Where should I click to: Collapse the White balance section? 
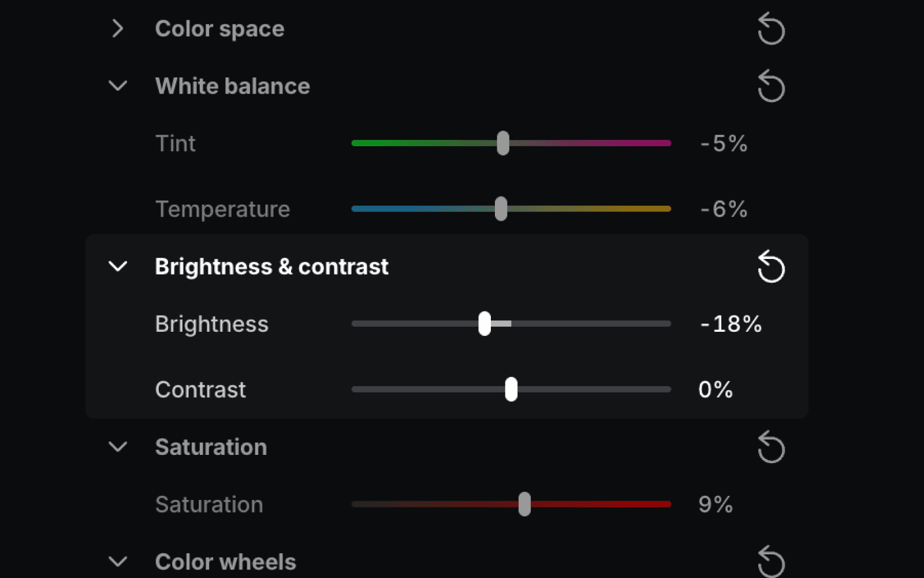tap(118, 86)
